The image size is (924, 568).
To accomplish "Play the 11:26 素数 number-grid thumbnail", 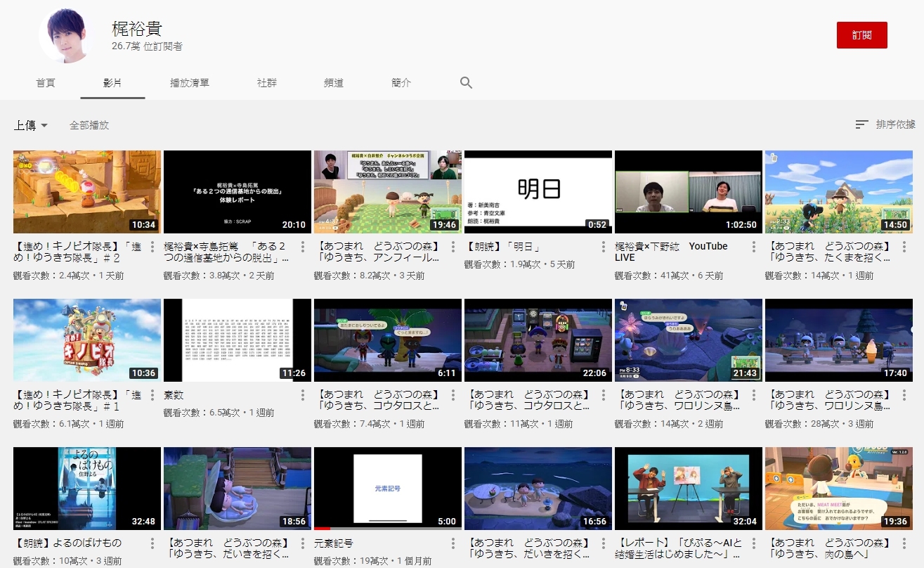I will tap(237, 341).
